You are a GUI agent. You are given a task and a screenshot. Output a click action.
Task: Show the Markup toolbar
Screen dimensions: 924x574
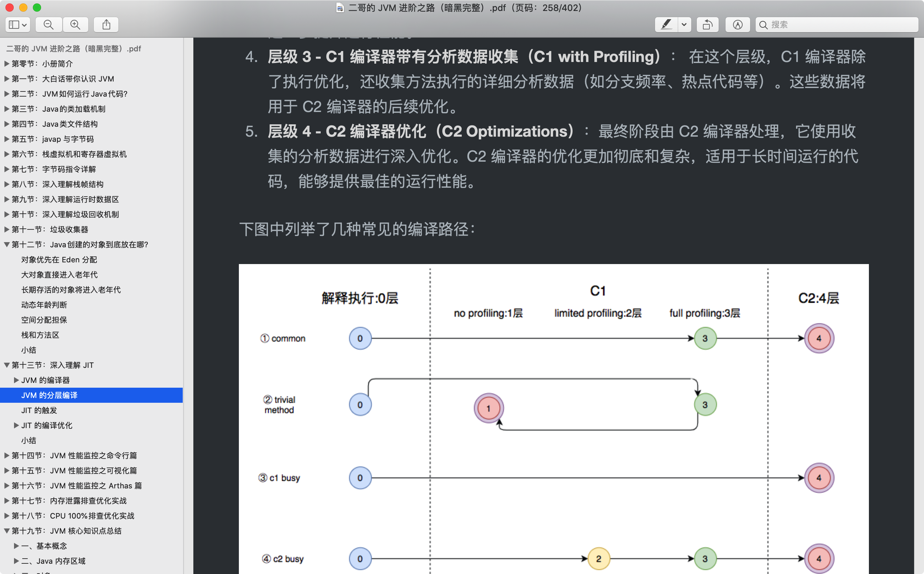pyautogui.click(x=737, y=24)
